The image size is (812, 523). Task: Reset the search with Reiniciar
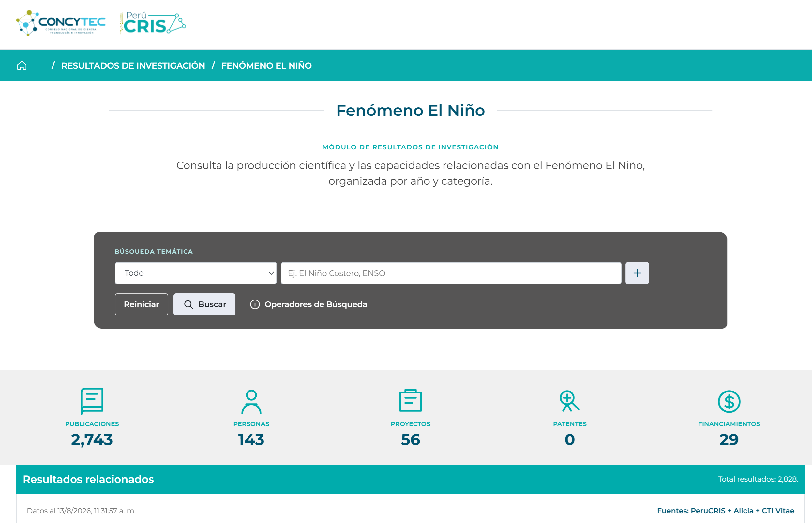coord(141,304)
